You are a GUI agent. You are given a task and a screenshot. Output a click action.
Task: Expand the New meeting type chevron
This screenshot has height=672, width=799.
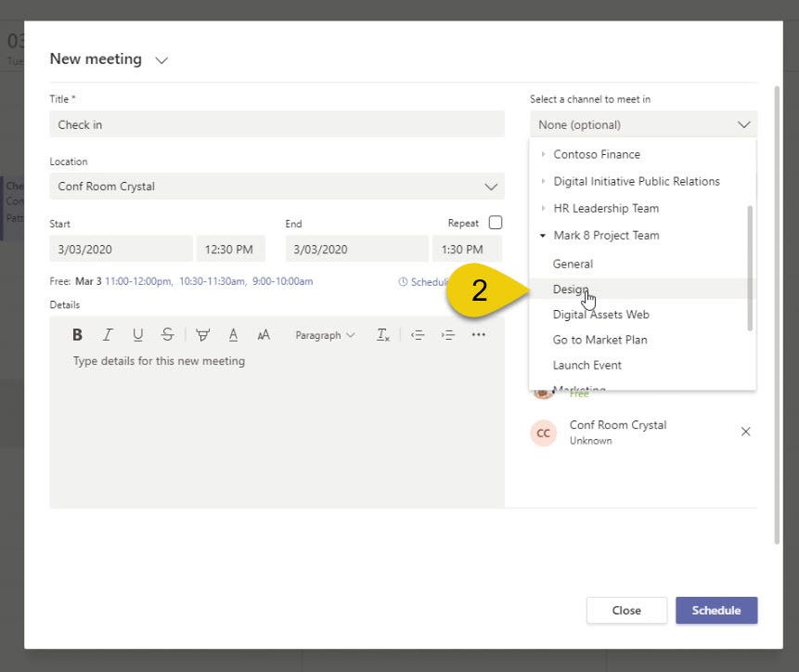point(160,59)
